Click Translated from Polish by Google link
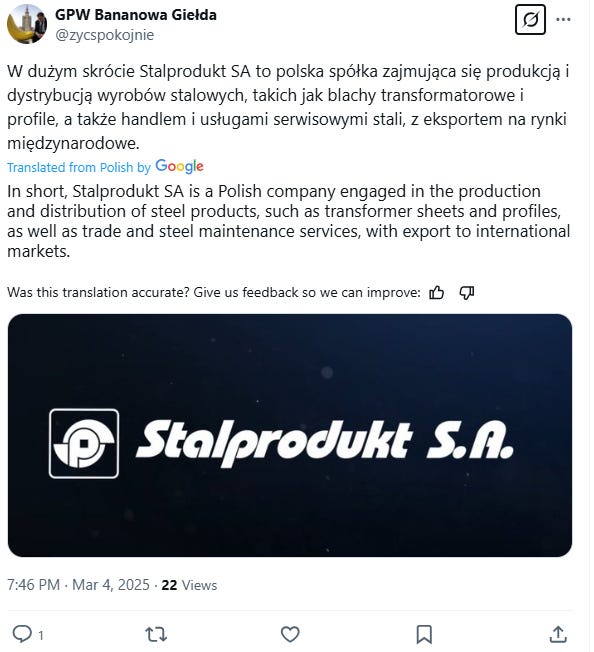 point(105,167)
